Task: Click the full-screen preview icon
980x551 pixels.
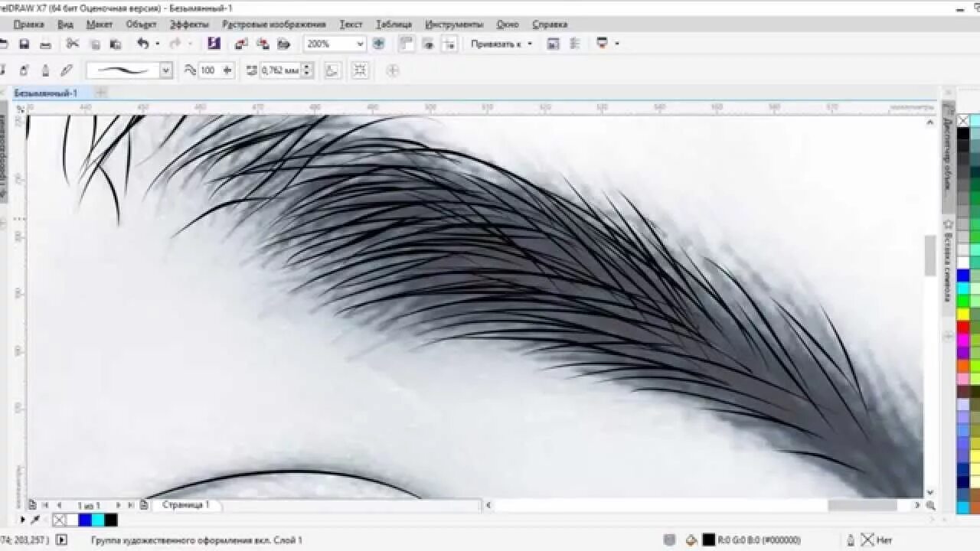Action: 378,44
